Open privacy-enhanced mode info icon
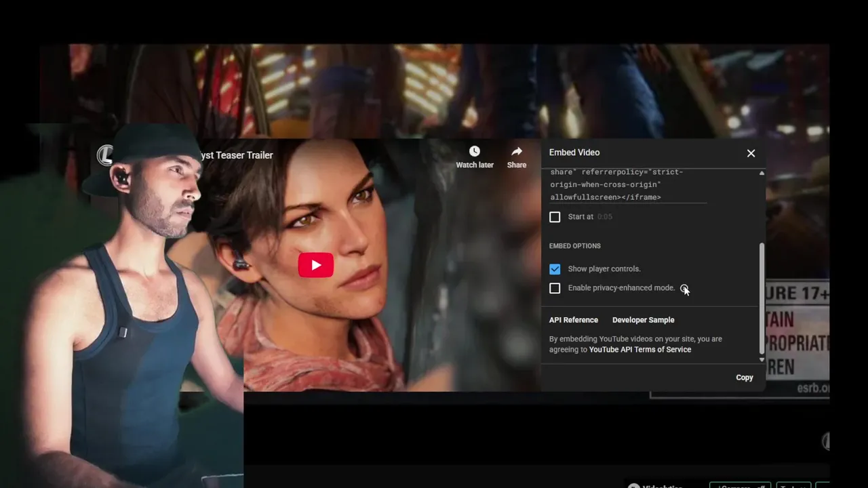 (x=684, y=288)
